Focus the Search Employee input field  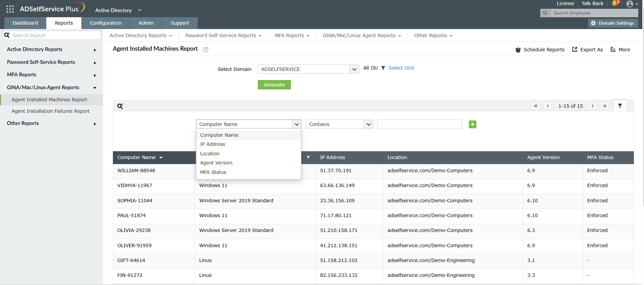[594, 13]
